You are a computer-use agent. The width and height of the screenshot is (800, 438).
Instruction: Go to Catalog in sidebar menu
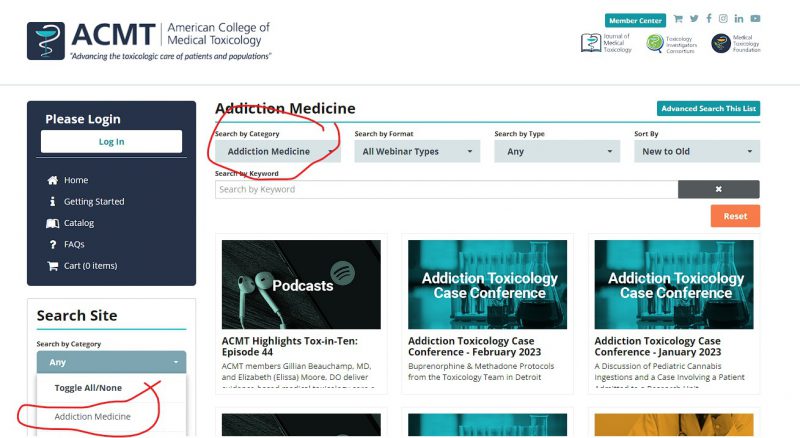[79, 223]
